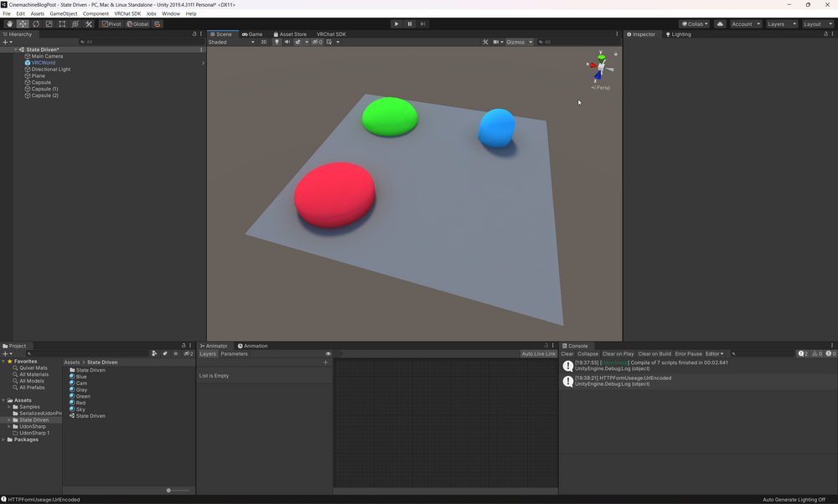Click the scene view audio toggle icon
Viewport: 838px width, 504px height.
coord(288,42)
